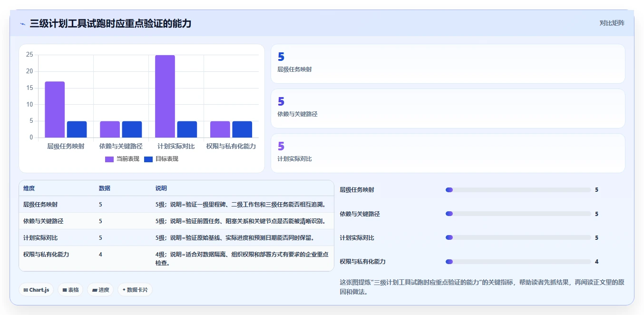Viewport: 644px width, 315px height.
Task: Click the 说明 table column header
Action: tap(161, 188)
